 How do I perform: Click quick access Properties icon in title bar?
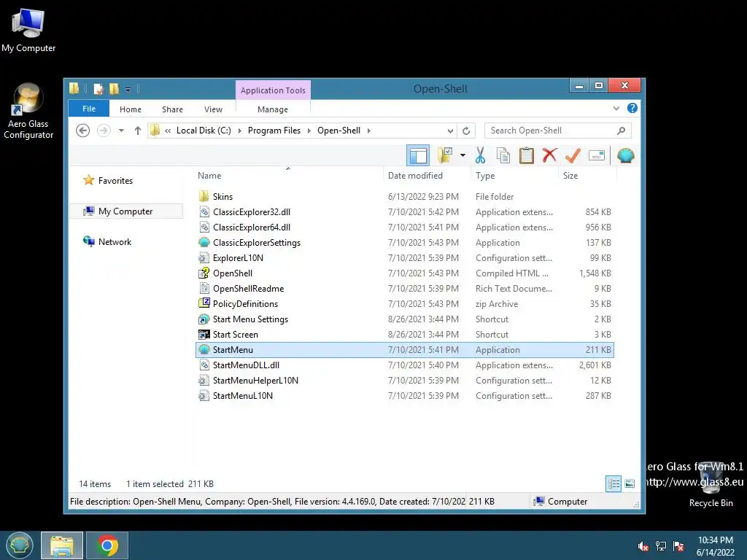(x=98, y=88)
